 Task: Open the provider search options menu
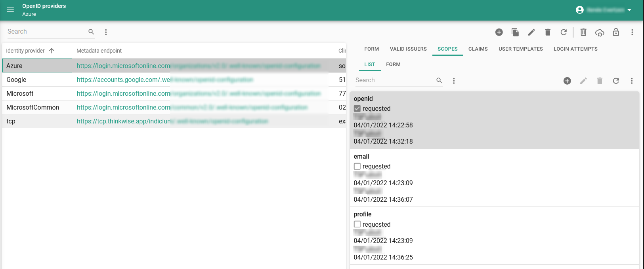tap(106, 32)
